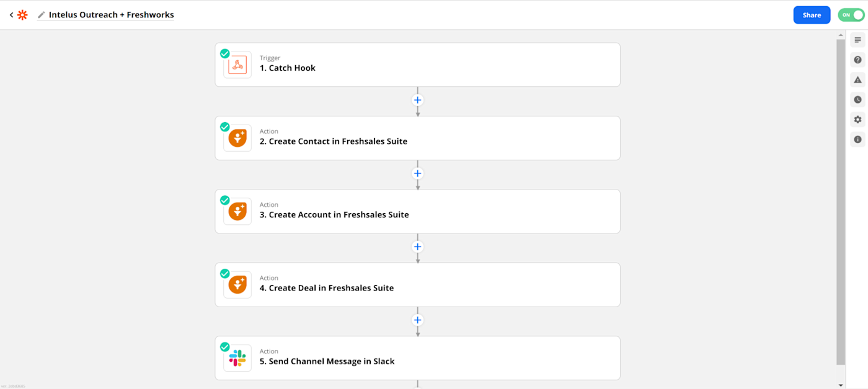The height and width of the screenshot is (389, 868).
Task: Click the Zapier logo icon
Action: tap(22, 15)
